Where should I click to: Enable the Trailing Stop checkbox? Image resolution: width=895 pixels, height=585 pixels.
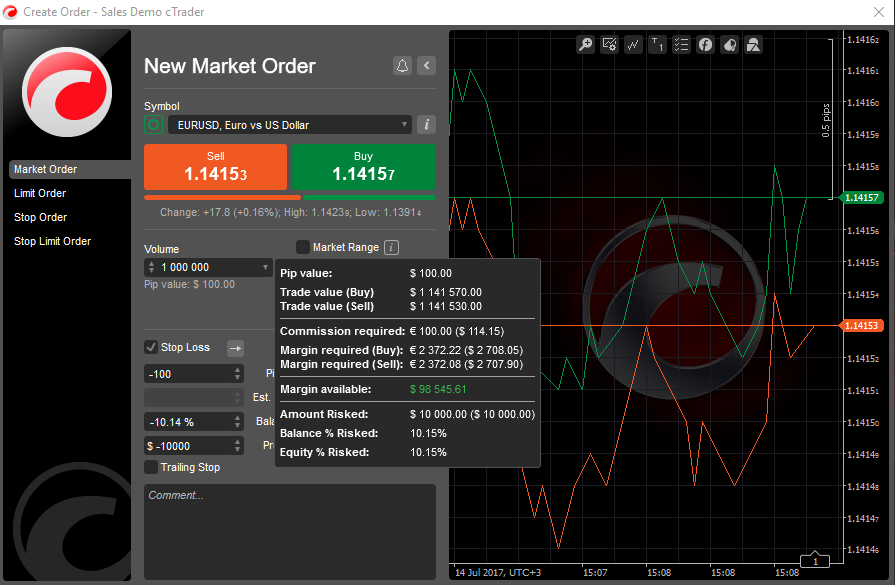(x=151, y=467)
